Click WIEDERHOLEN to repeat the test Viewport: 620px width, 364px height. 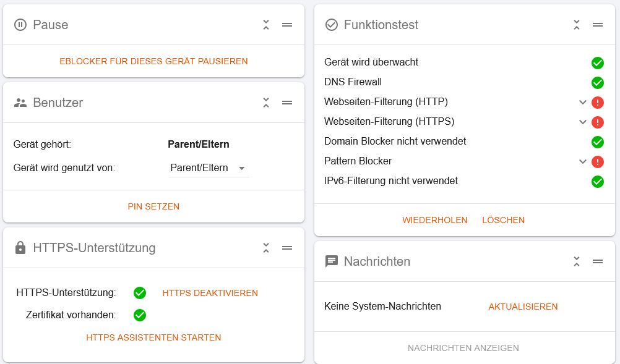coord(435,220)
